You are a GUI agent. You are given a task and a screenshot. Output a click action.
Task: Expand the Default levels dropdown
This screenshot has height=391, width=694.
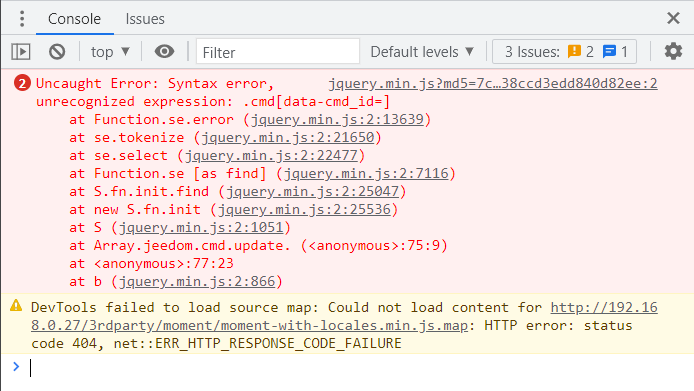[422, 52]
